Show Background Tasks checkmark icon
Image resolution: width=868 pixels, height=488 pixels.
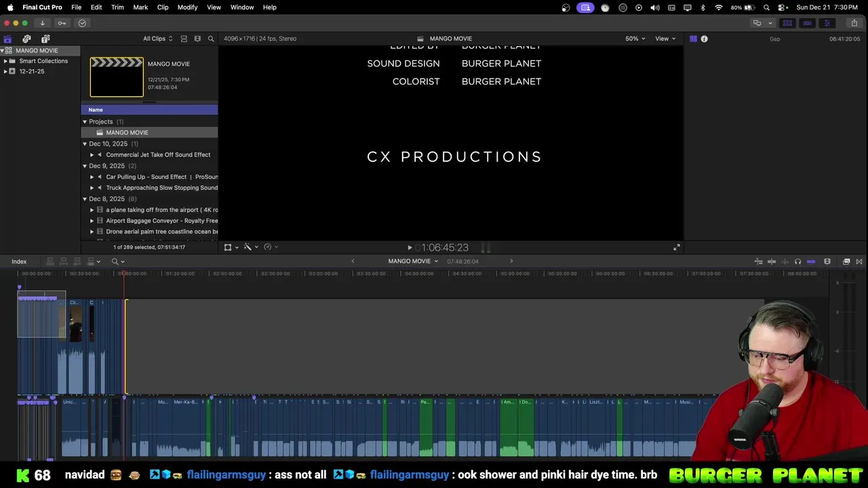(x=82, y=23)
